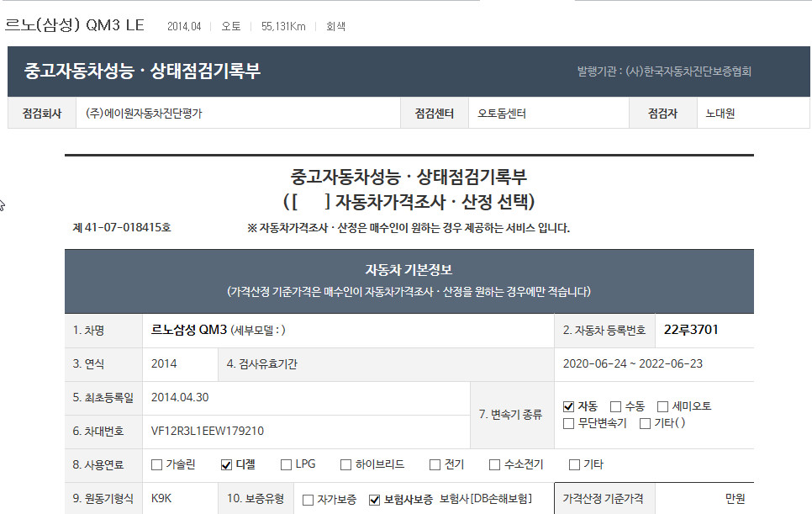The width and height of the screenshot is (812, 514).
Task: Check the 기타( ) transmission checkbox
Action: [x=646, y=423]
